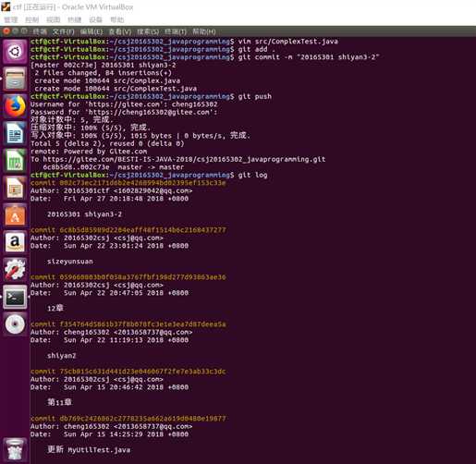Click the Sun Apr 15 20:46:42 date line
The height and width of the screenshot is (464, 476).
(x=109, y=387)
